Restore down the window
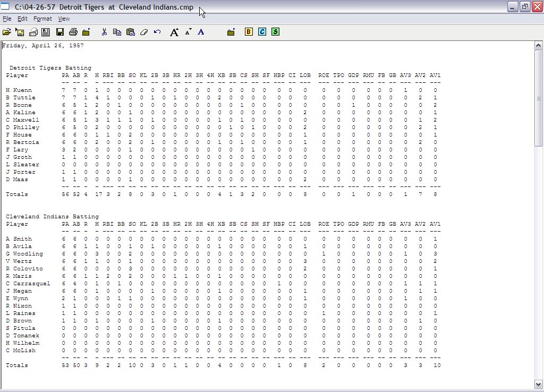 click(525, 6)
